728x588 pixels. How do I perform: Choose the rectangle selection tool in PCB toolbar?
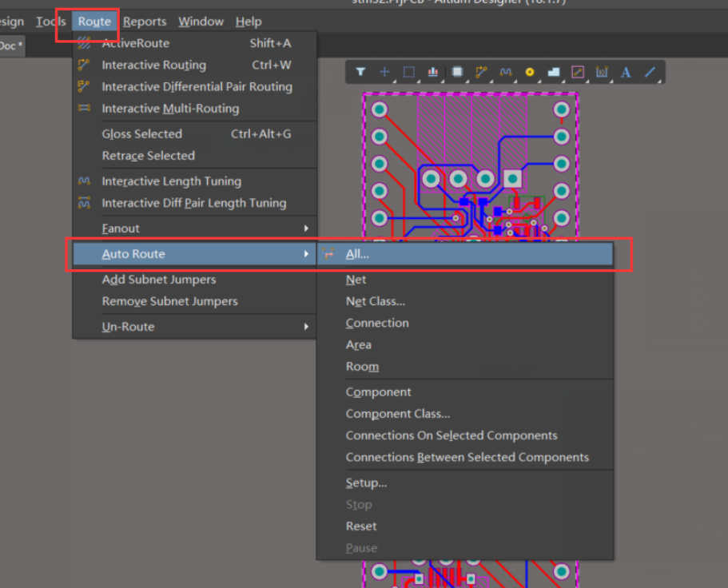[x=408, y=72]
